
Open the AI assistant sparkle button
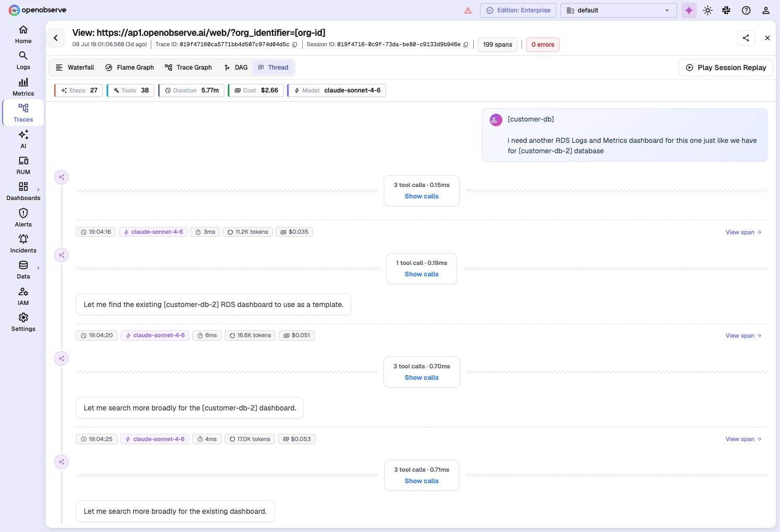(x=689, y=10)
